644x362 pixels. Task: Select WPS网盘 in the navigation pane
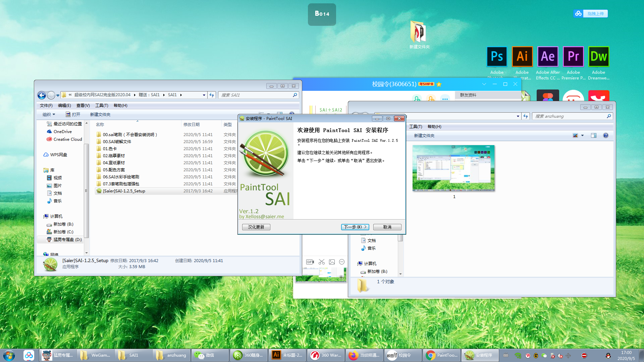(x=55, y=155)
